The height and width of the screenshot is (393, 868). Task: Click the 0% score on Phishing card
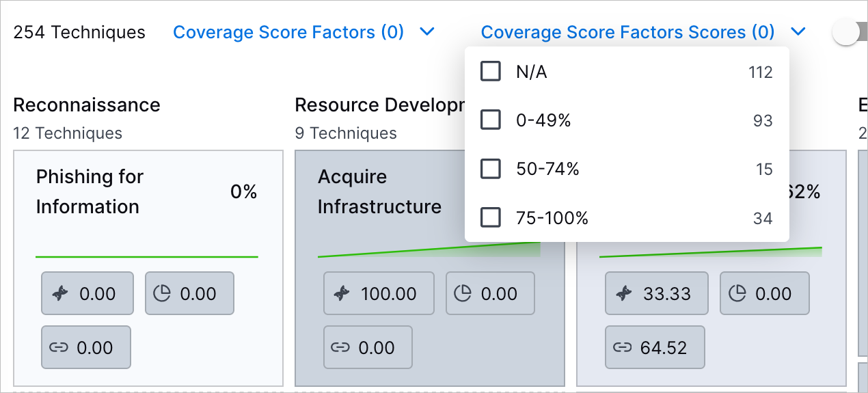click(x=244, y=192)
